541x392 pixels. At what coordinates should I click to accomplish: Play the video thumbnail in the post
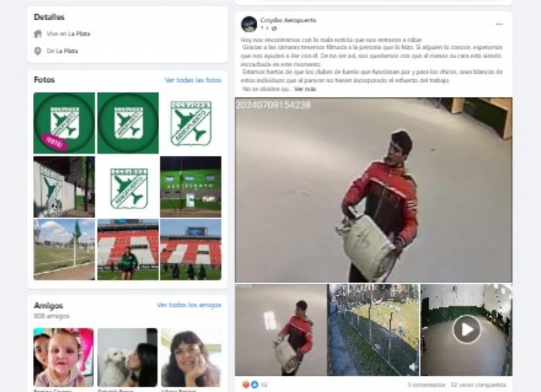467,330
